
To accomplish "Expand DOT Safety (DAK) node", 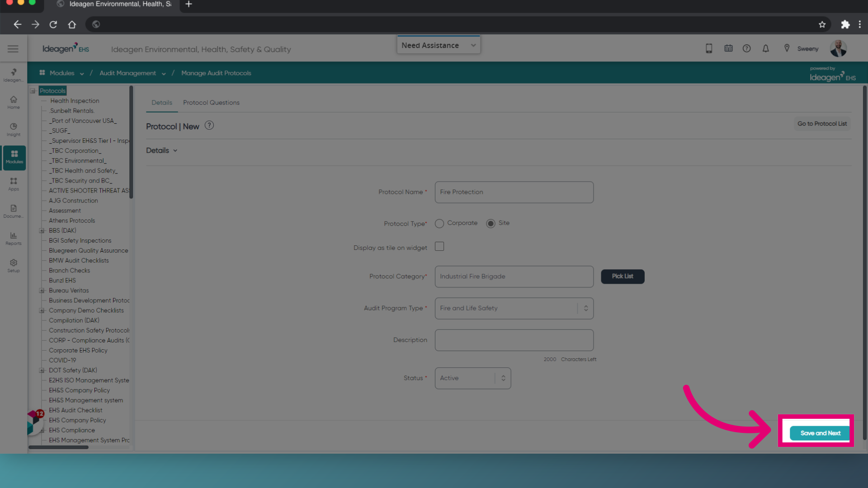I will (42, 371).
